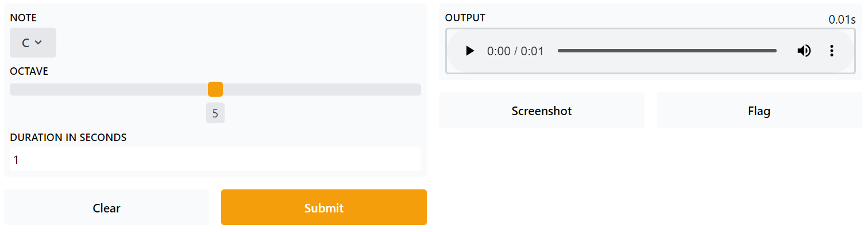868x232 pixels.
Task: Mute the audio player volume
Action: pos(804,51)
